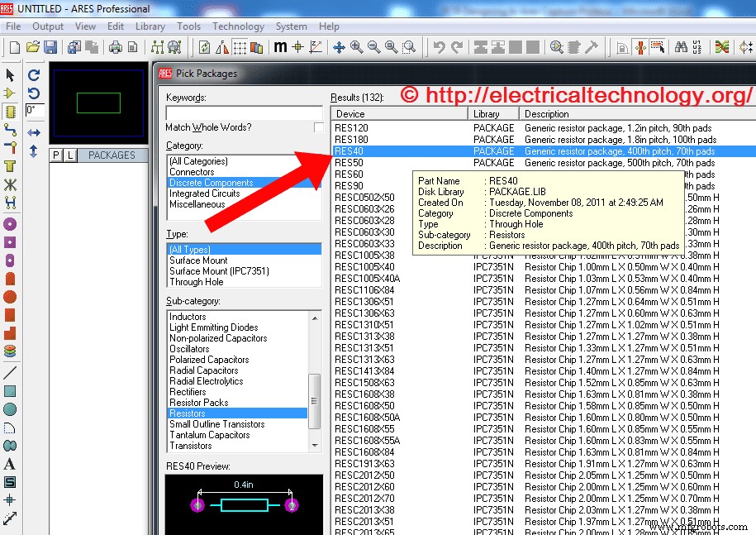
Task: Enable Match Whole Words checkbox
Action: click(318, 127)
